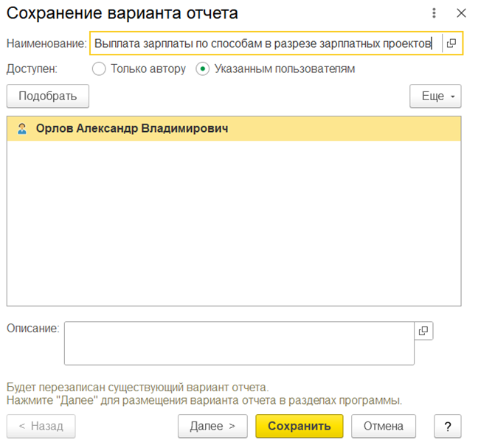Image resolution: width=478 pixels, height=448 pixels.
Task: Go to next step with "Далее >"
Action: pyautogui.click(x=212, y=426)
